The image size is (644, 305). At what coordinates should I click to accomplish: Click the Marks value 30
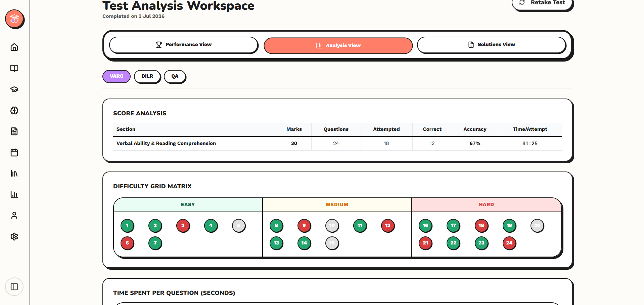point(294,144)
